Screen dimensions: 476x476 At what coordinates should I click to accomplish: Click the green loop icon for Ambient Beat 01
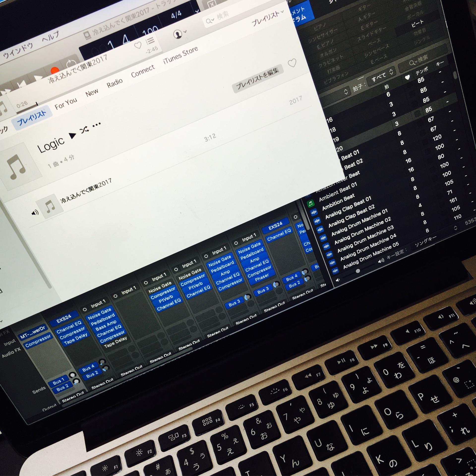click(310, 204)
